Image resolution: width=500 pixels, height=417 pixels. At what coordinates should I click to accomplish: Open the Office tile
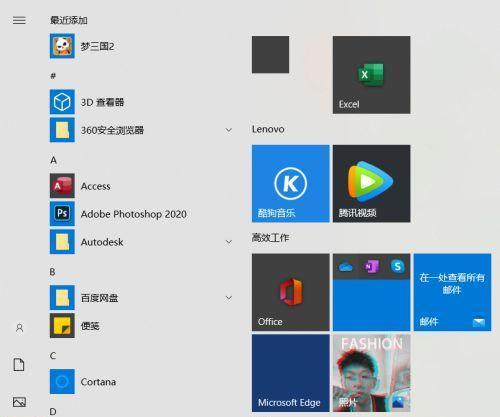pos(291,292)
